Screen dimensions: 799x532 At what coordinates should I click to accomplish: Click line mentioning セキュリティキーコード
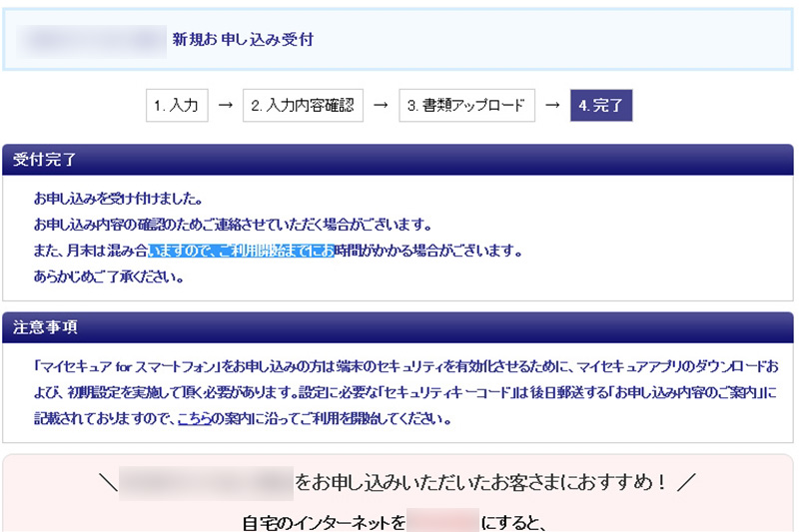405,392
